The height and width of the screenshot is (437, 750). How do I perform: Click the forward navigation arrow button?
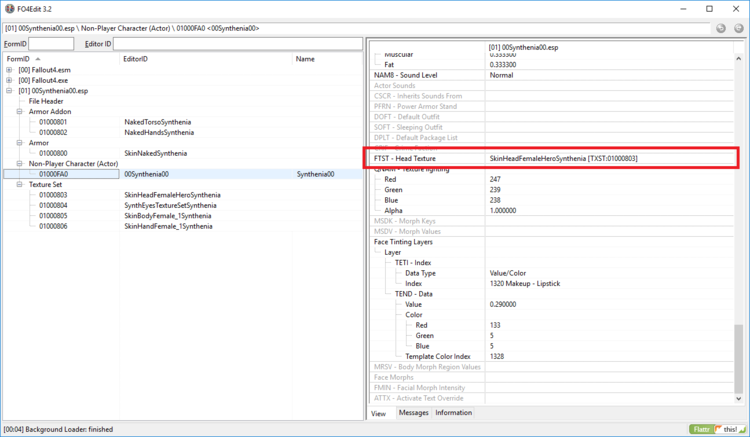(x=739, y=28)
